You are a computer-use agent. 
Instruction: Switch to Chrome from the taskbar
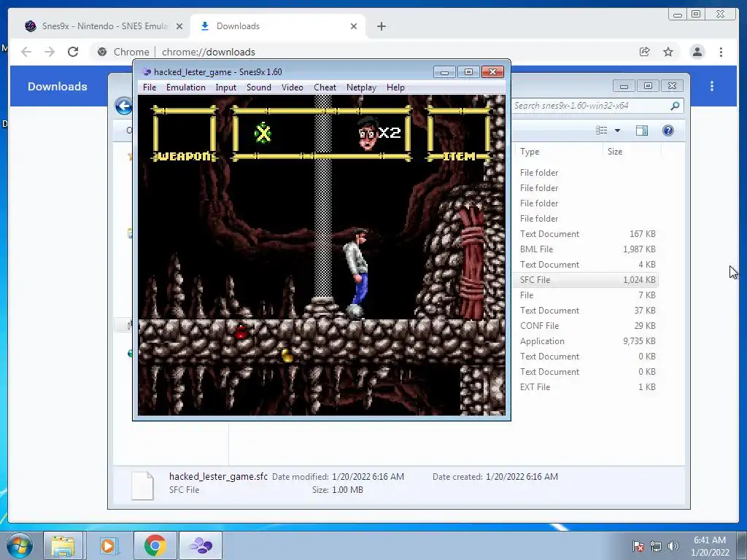coord(155,545)
